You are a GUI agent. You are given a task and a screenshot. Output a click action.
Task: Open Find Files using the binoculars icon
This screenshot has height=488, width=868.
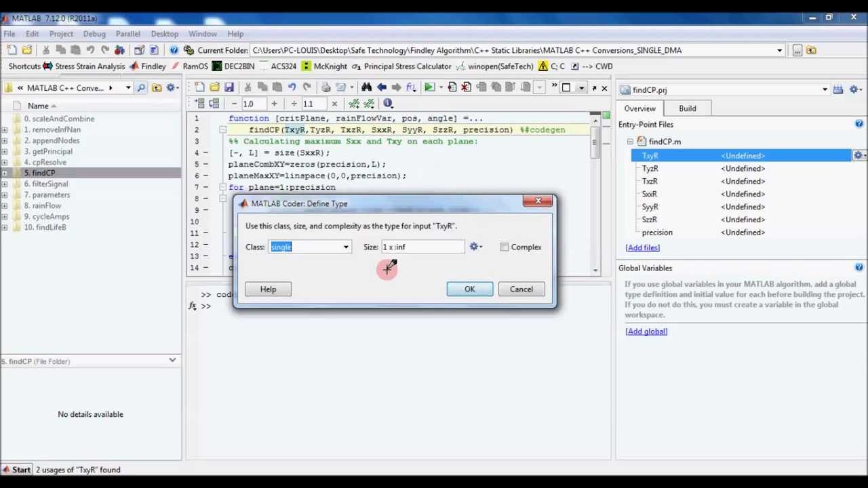point(367,87)
